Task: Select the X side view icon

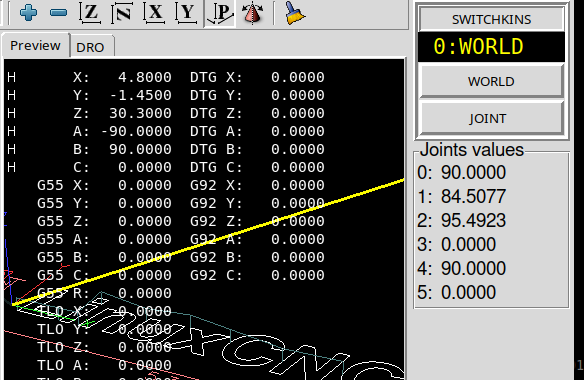Action: [155, 13]
